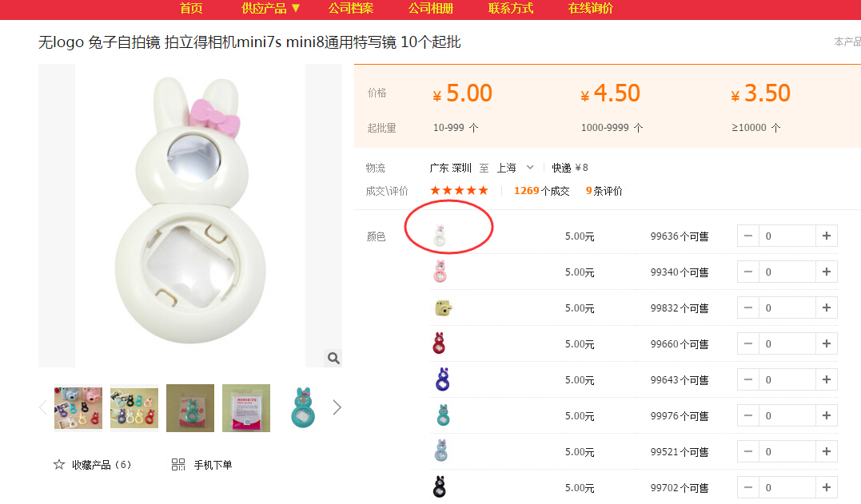
Task: Show next thumbnails with right arrow
Action: click(x=337, y=407)
